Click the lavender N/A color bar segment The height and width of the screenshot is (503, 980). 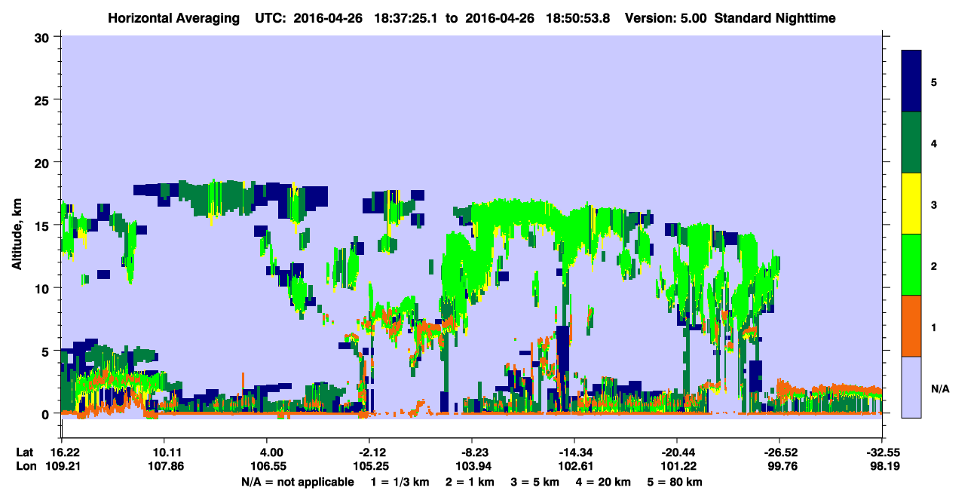click(911, 386)
